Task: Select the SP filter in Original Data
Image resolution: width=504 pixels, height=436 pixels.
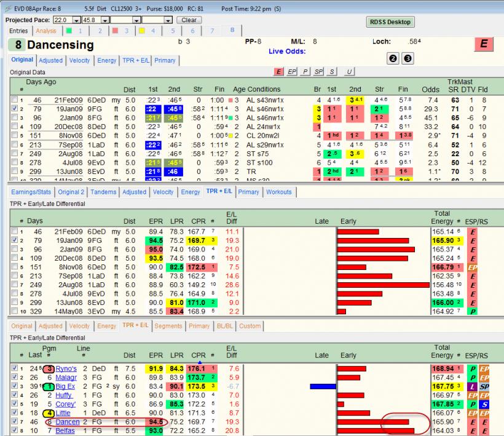Action: [318, 72]
